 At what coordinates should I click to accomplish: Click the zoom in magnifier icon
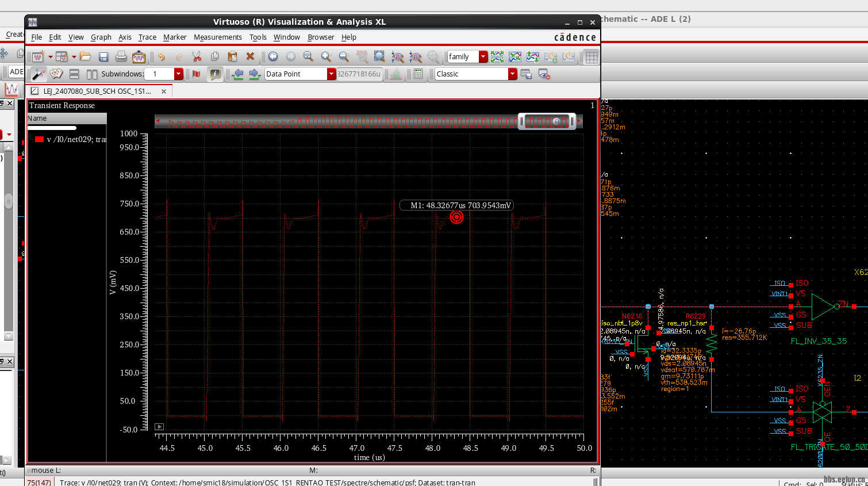tap(326, 56)
